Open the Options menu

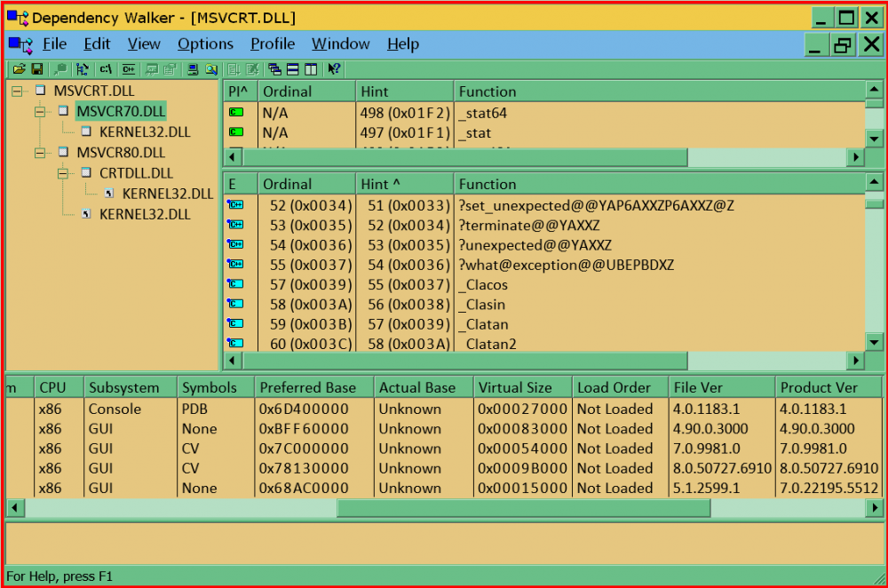tap(205, 44)
